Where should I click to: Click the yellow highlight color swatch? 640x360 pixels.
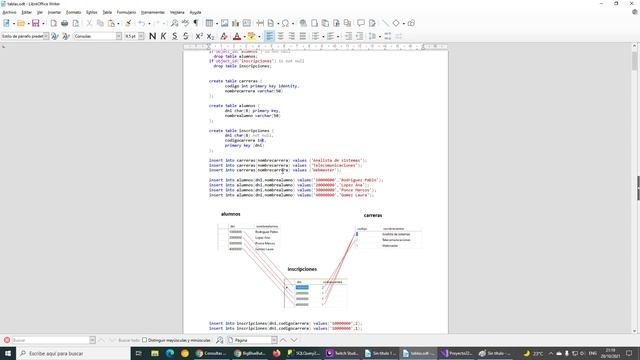[252, 36]
